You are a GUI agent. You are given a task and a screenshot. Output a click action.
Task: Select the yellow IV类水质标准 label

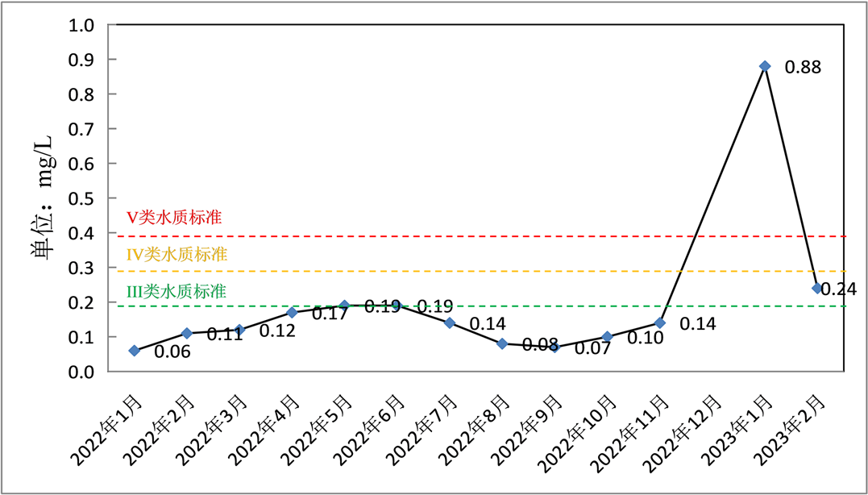(177, 255)
